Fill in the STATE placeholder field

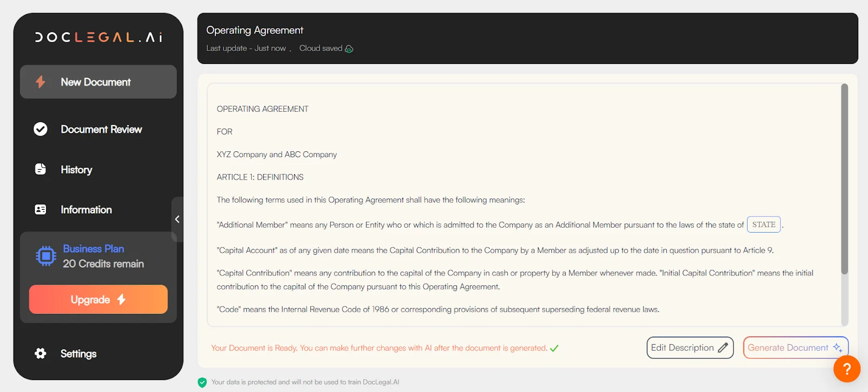pyautogui.click(x=763, y=224)
